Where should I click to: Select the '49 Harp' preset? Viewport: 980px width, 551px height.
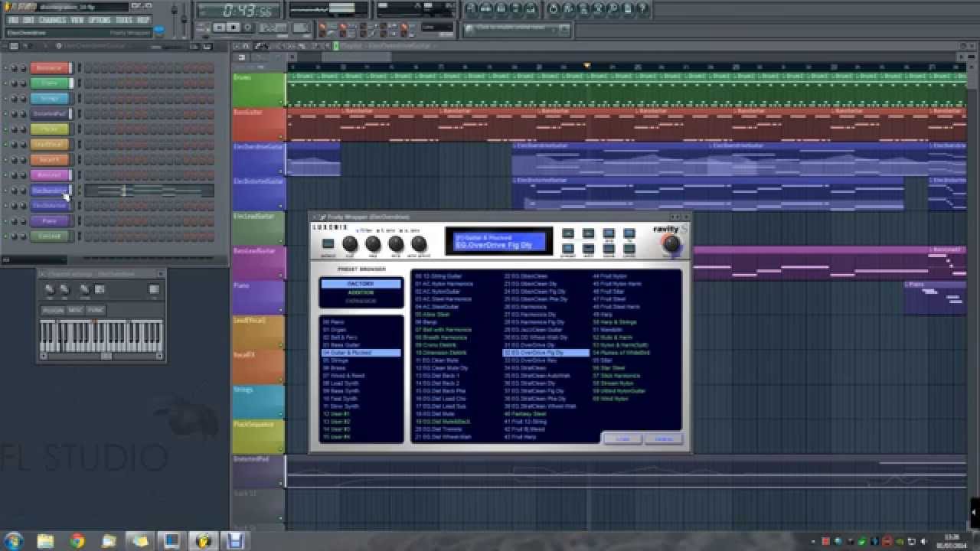[603, 315]
